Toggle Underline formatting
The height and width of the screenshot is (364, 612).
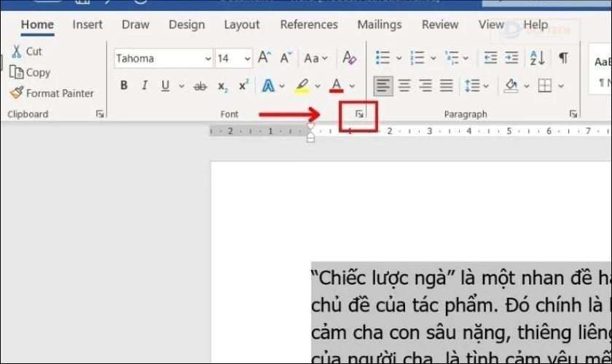[165, 85]
